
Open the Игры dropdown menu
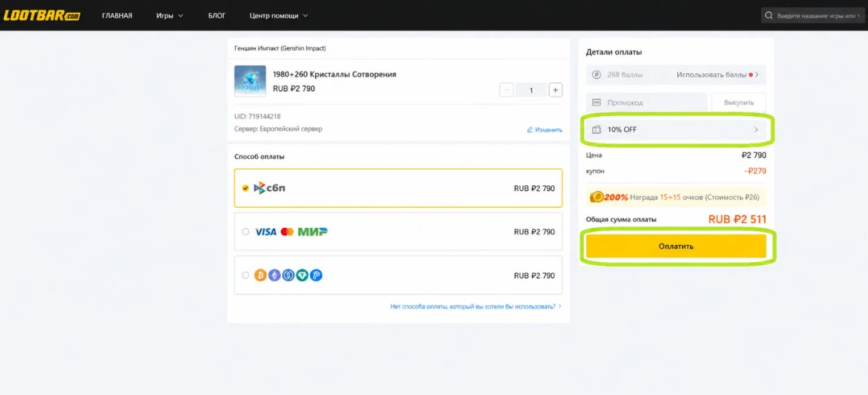coord(170,16)
